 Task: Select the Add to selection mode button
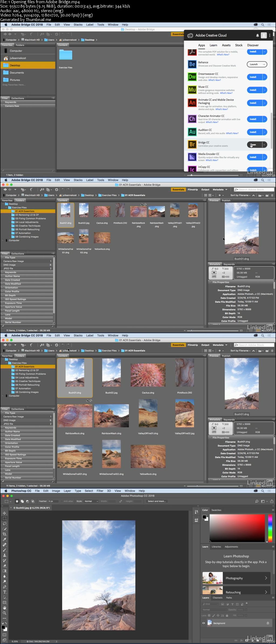(x=22, y=501)
